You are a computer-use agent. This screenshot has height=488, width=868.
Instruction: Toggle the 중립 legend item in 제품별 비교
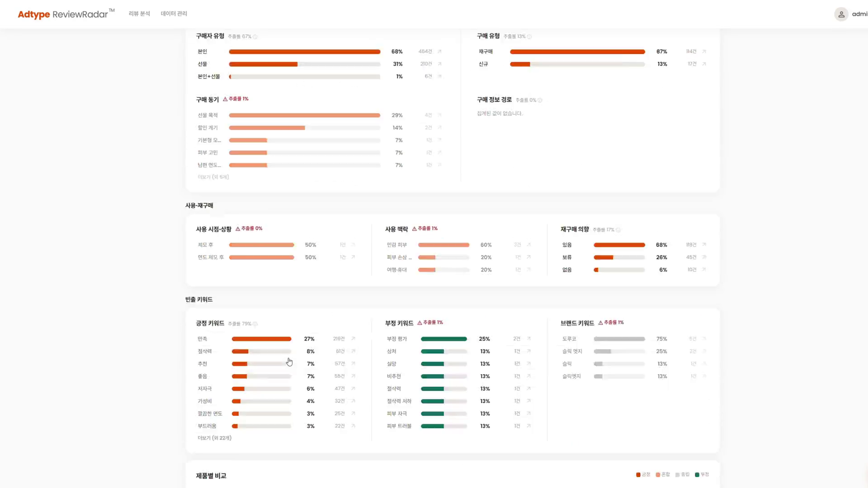click(x=682, y=474)
